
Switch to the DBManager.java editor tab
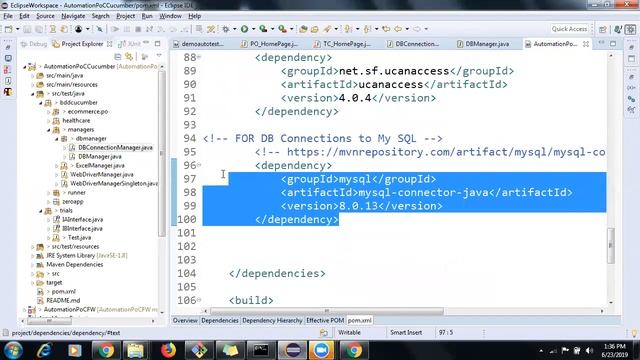(483, 44)
